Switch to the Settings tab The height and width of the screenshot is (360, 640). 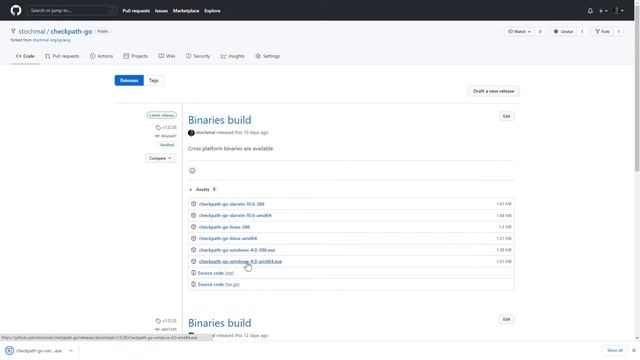[268, 56]
